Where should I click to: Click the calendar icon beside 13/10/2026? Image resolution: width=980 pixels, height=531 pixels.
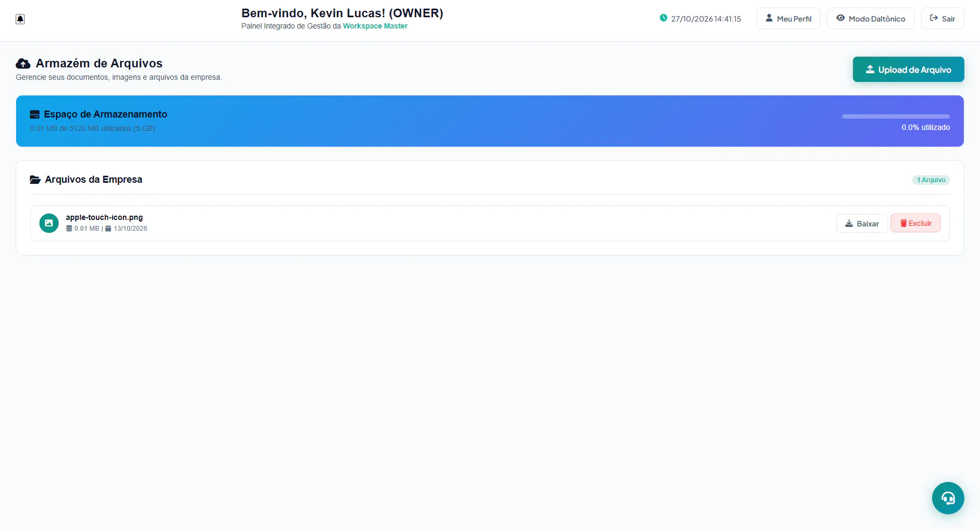[x=108, y=229]
